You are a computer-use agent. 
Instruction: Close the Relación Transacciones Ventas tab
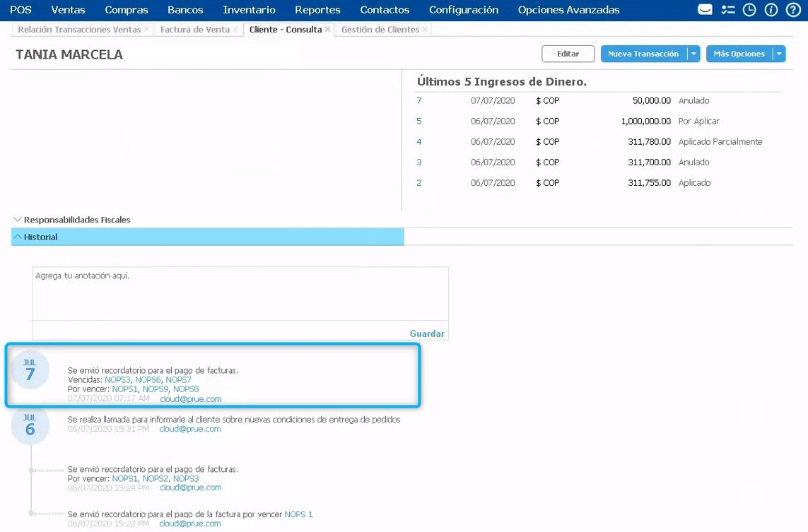click(146, 30)
